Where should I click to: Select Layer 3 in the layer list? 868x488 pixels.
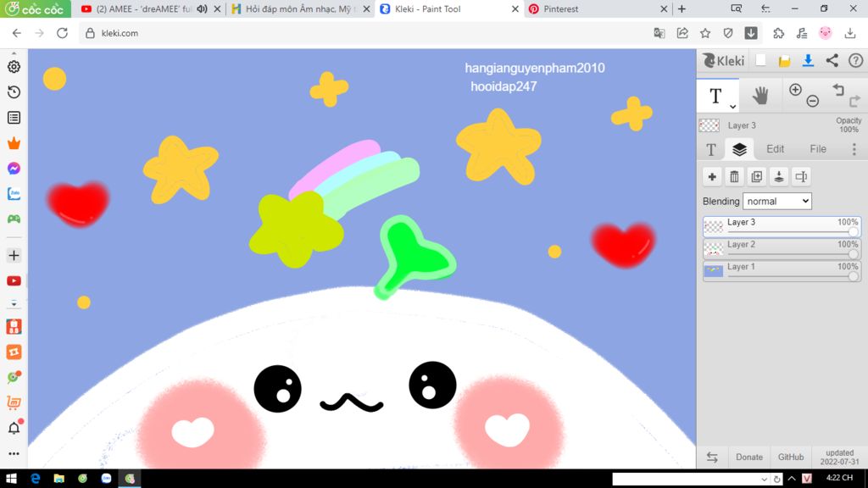[x=782, y=226]
